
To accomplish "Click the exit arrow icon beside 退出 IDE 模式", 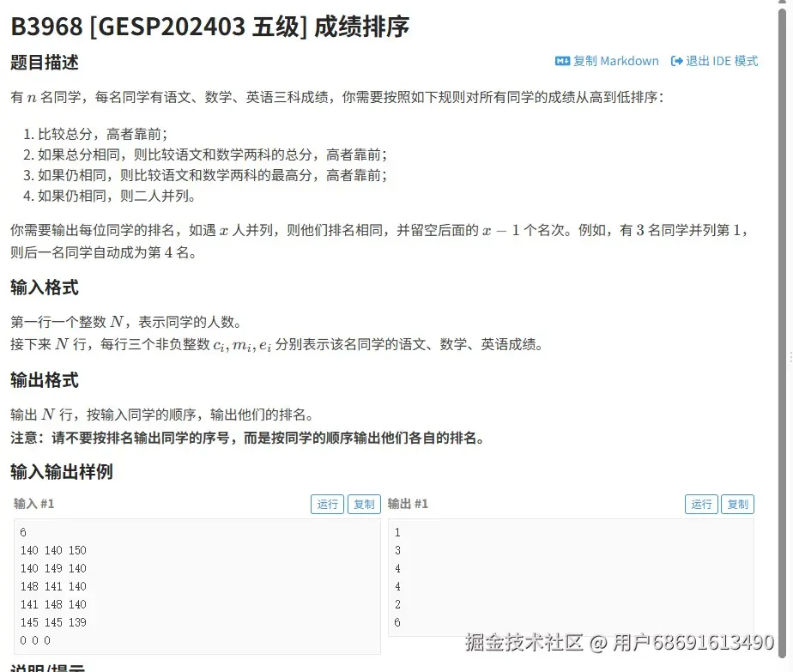I will (676, 61).
